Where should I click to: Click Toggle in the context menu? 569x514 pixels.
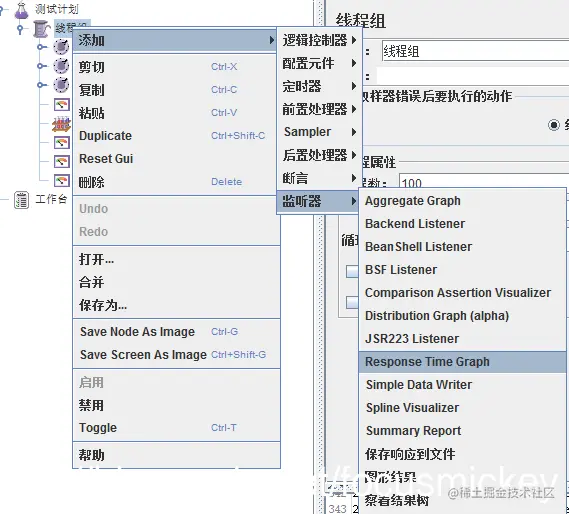click(x=177, y=428)
